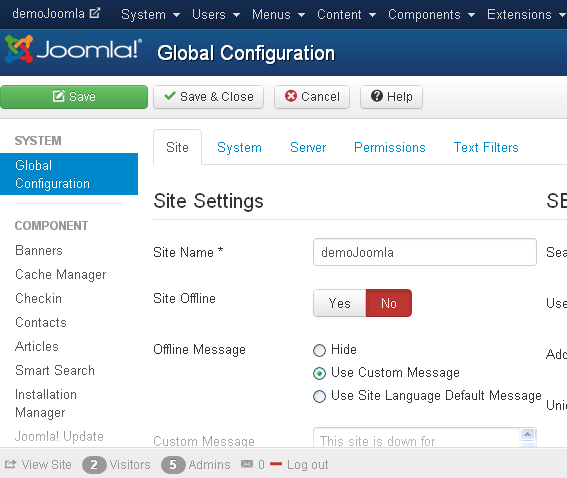Click the View Site arrow icon
The width and height of the screenshot is (567, 478).
pos(10,464)
